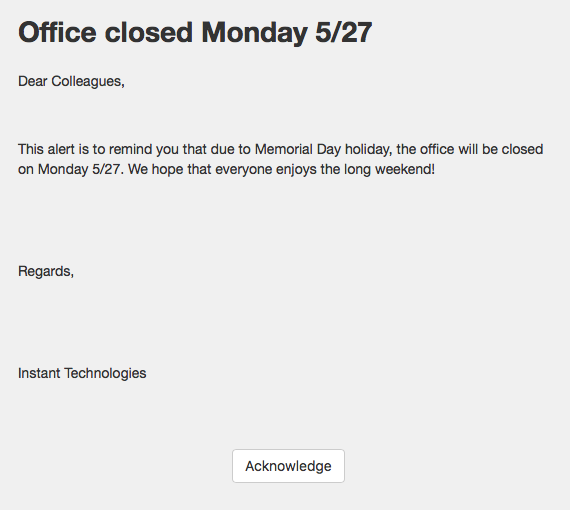The width and height of the screenshot is (570, 510).
Task: Click the 'Regards,' closing line
Action: click(46, 272)
